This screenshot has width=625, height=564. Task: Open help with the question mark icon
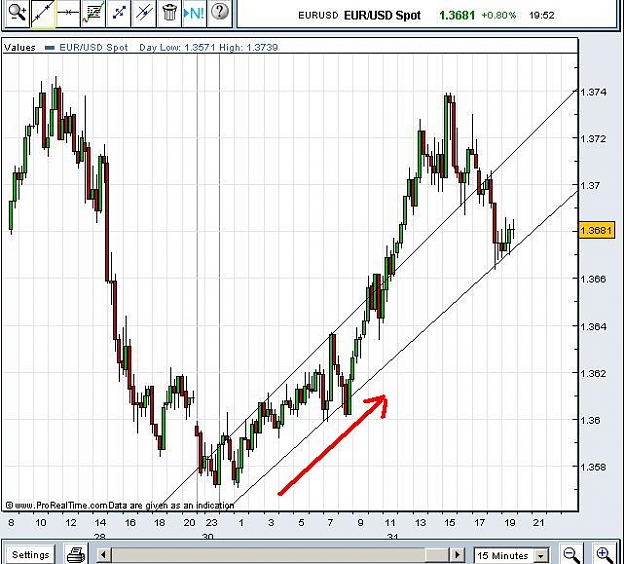[x=220, y=13]
